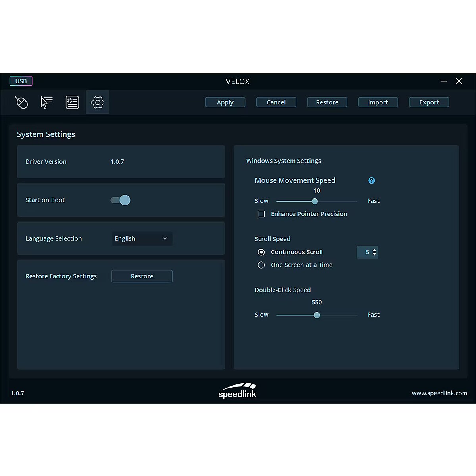The height and width of the screenshot is (476, 476).
Task: Open the mouse button settings icon
Action: [x=21, y=102]
